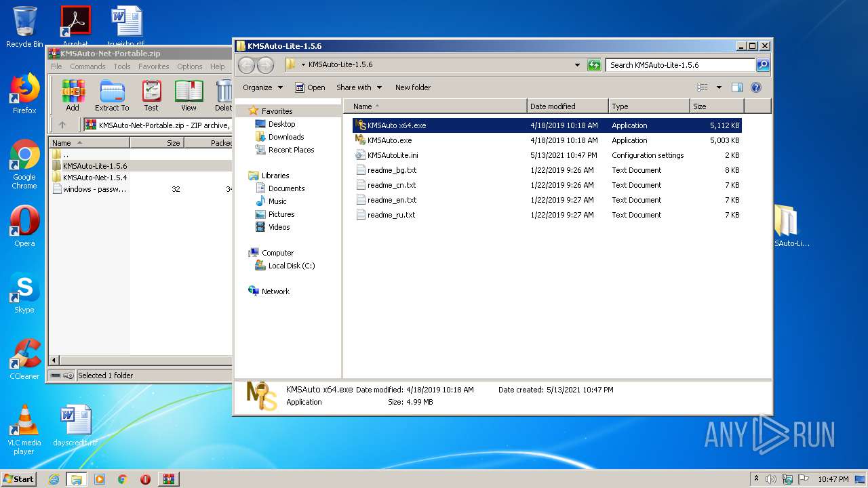This screenshot has width=868, height=488.
Task: Select readme_en.txt file
Action: pos(547,200)
